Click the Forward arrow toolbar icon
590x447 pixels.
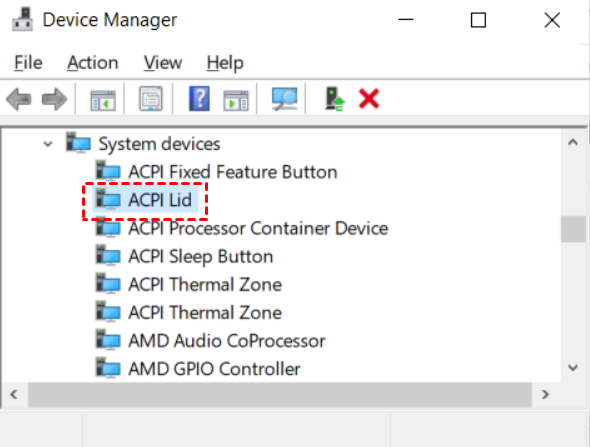[54, 99]
